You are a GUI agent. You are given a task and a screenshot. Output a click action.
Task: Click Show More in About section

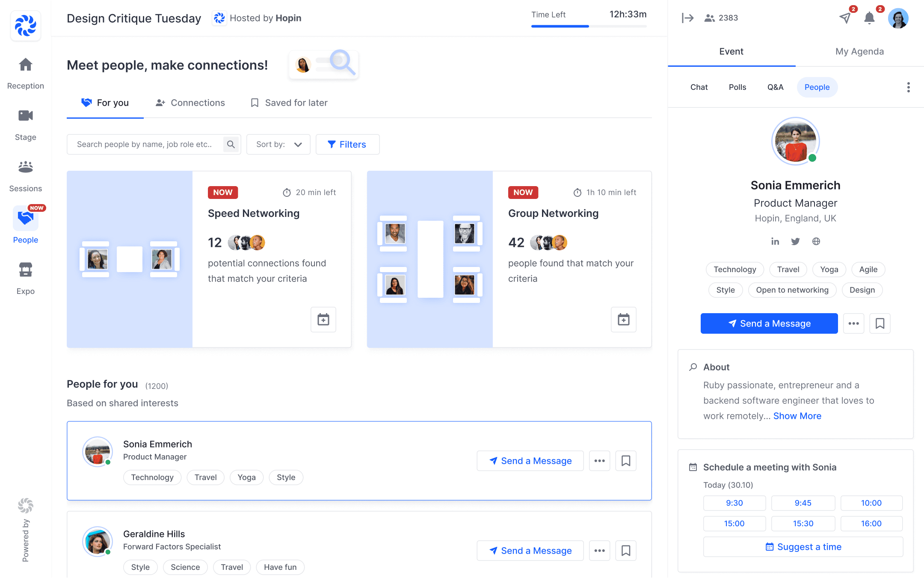[797, 416]
